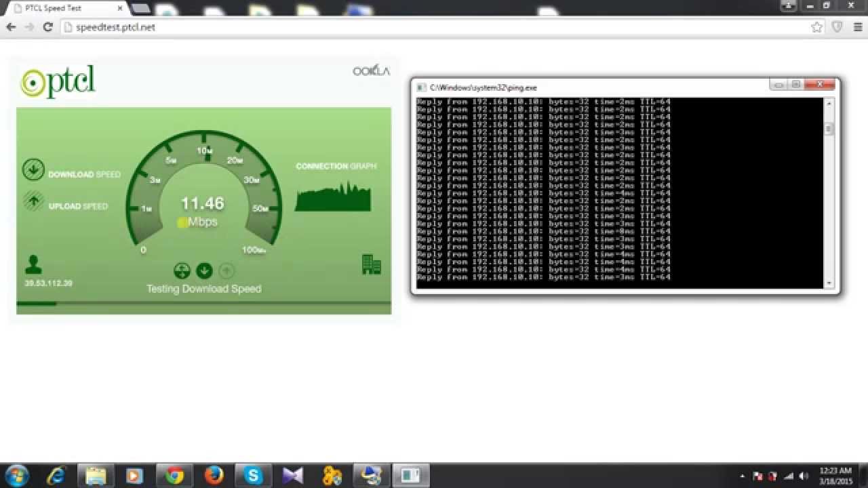Click the network signal icon in system tray

(x=789, y=476)
